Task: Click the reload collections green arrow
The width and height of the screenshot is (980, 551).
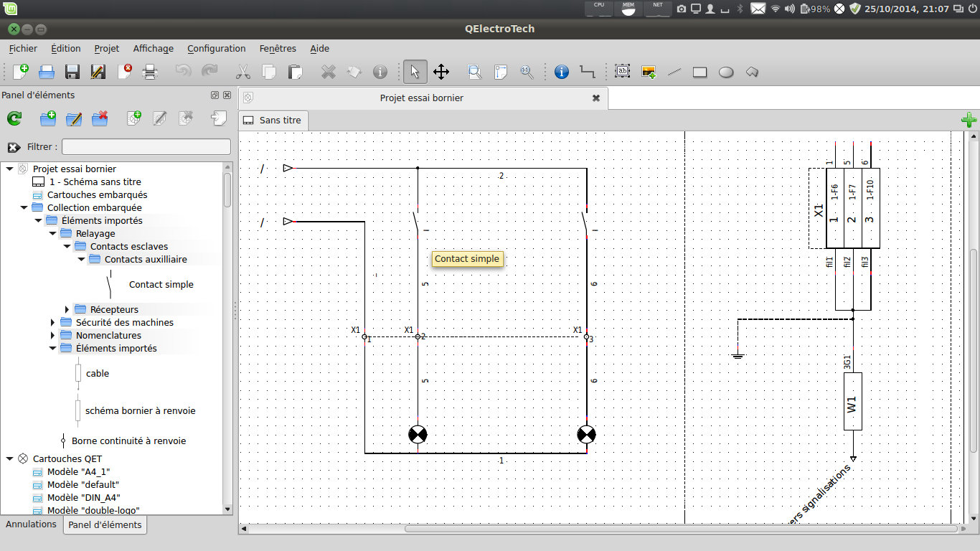Action: pos(14,119)
